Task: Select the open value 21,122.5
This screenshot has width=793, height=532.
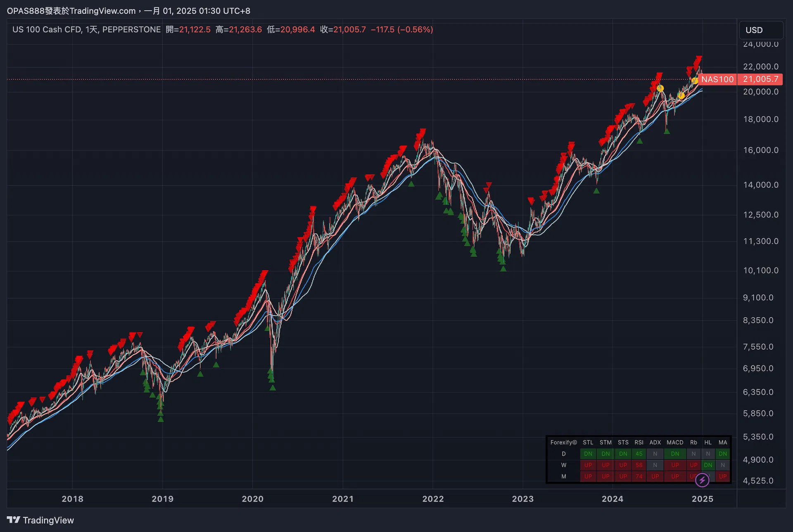Action: (195, 29)
